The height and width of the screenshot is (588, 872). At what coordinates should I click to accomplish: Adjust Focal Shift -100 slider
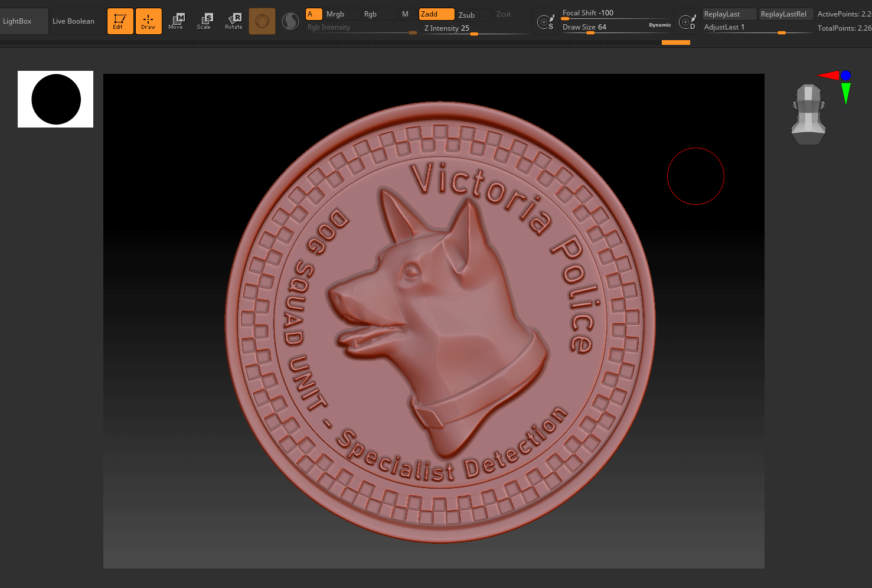(x=616, y=14)
